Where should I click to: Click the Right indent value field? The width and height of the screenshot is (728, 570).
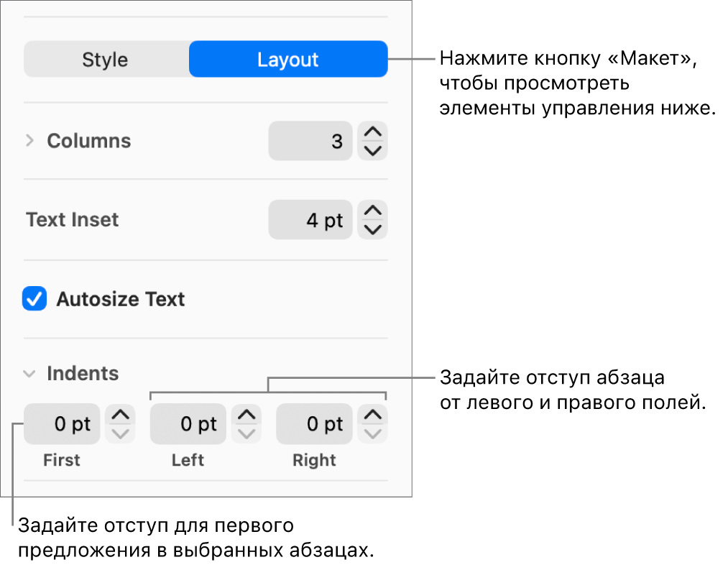[314, 424]
